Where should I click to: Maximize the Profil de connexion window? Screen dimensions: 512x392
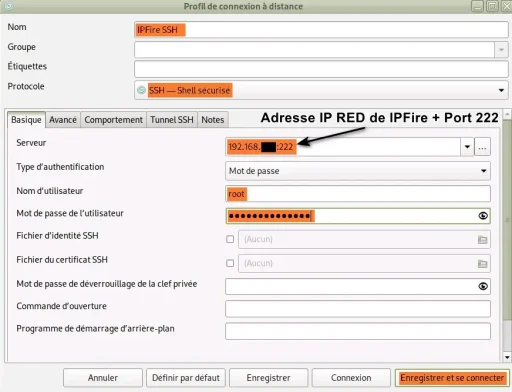click(x=492, y=6)
